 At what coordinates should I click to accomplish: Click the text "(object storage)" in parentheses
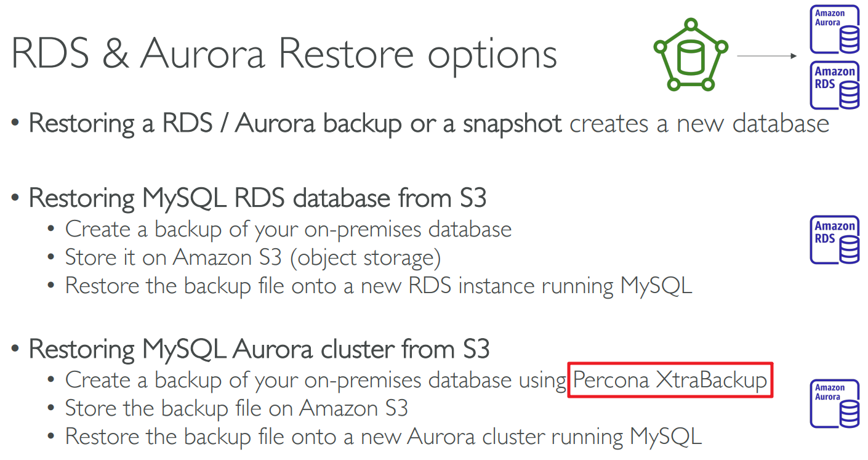366,257
